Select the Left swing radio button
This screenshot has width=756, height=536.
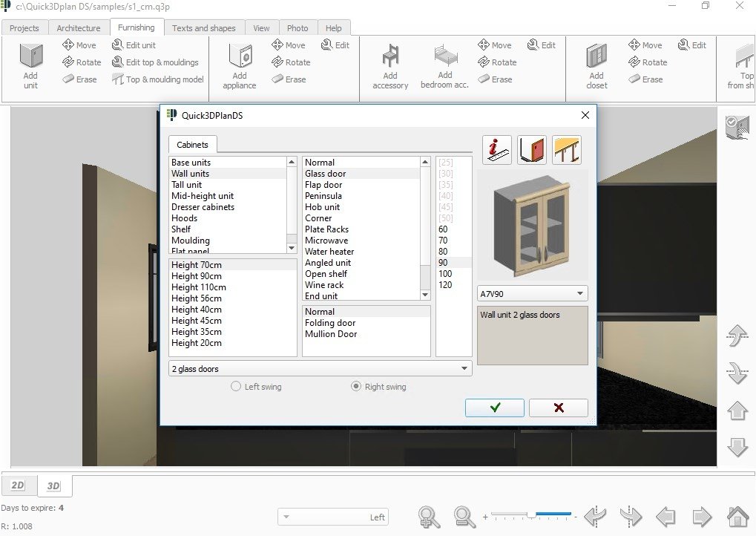[x=236, y=387]
